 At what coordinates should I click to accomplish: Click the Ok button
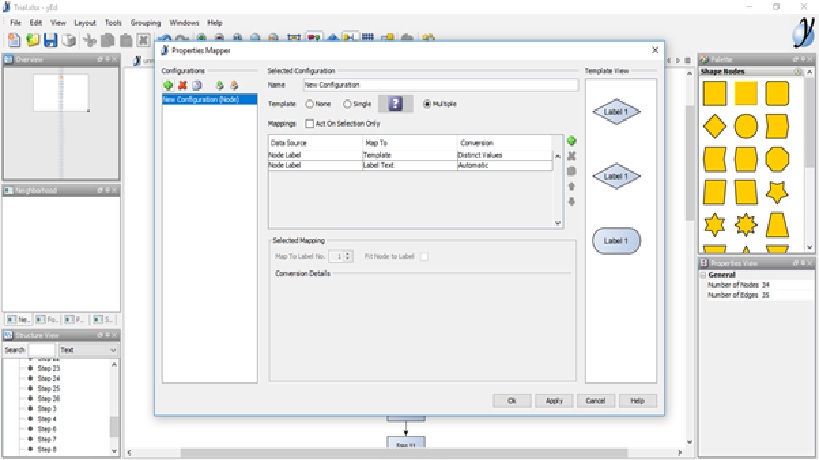pyautogui.click(x=512, y=400)
